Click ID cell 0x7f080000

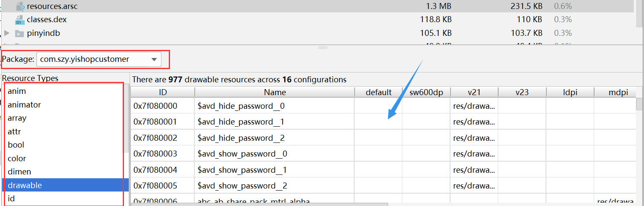[x=163, y=106]
